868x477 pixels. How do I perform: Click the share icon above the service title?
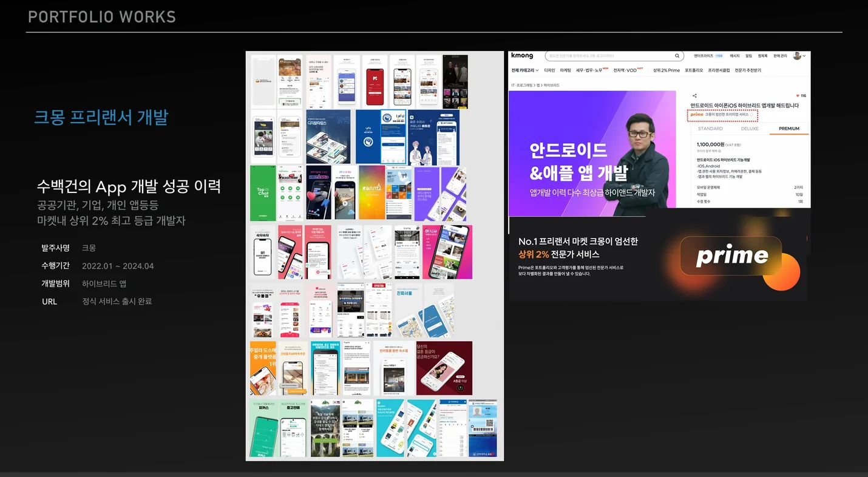pos(694,96)
